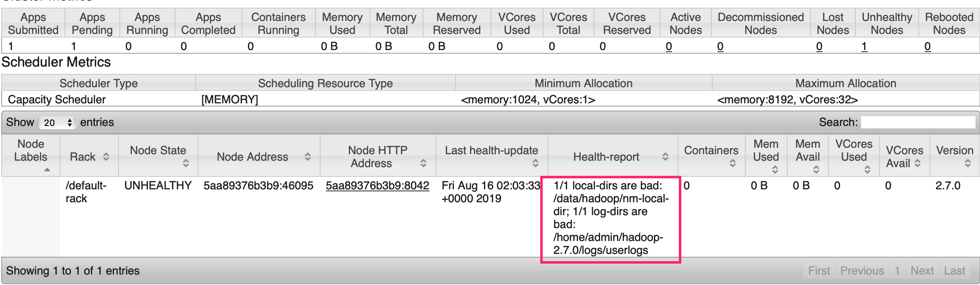
Task: Click the Scheduler Type header
Action: (99, 83)
